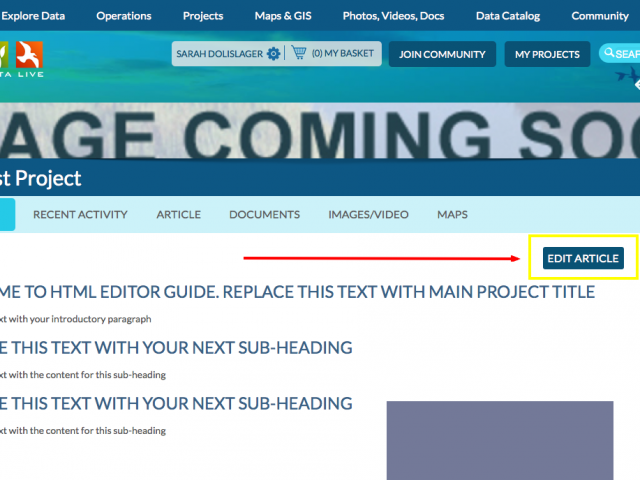Screen dimensions: 640x480
Task: Open the Maps & GIS menu
Action: pyautogui.click(x=283, y=16)
